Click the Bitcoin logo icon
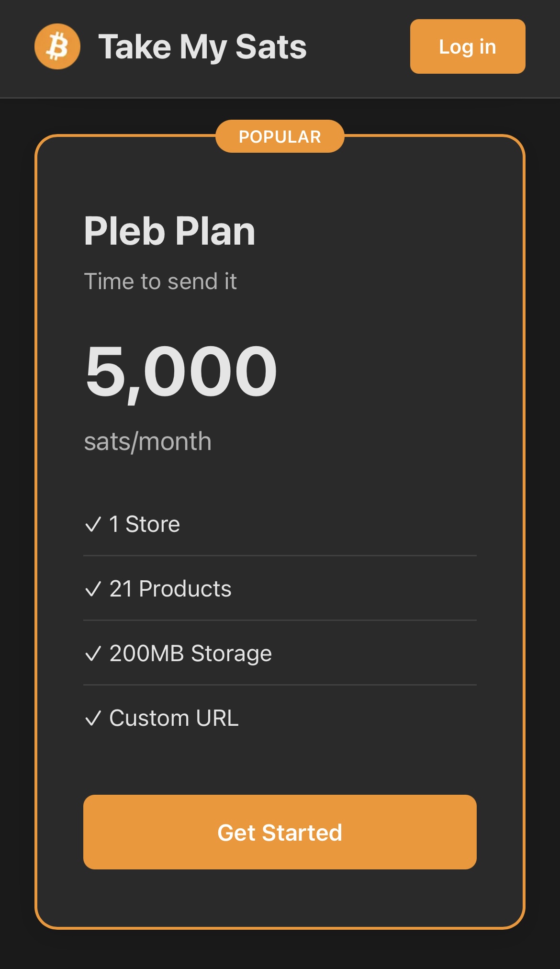 57,46
